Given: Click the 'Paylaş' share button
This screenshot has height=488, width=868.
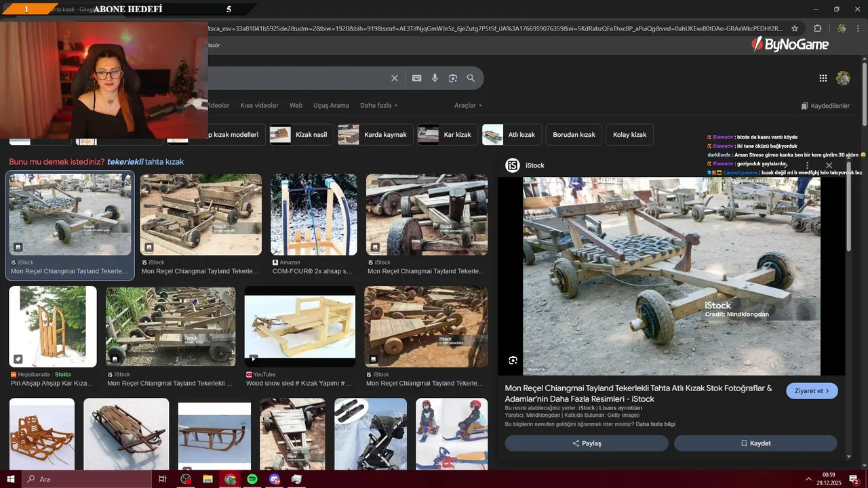Looking at the screenshot, I should (x=587, y=443).
